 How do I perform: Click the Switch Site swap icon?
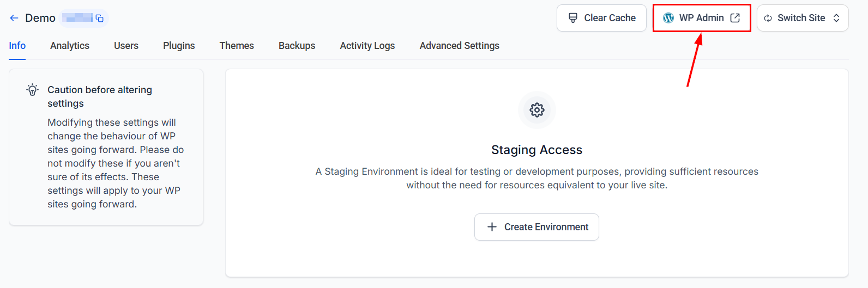(x=768, y=19)
